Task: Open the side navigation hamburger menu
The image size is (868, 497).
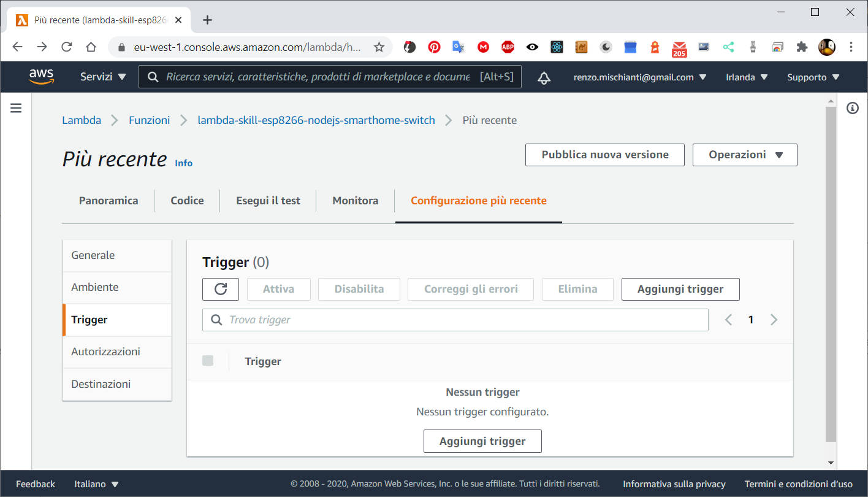Action: pyautogui.click(x=15, y=107)
